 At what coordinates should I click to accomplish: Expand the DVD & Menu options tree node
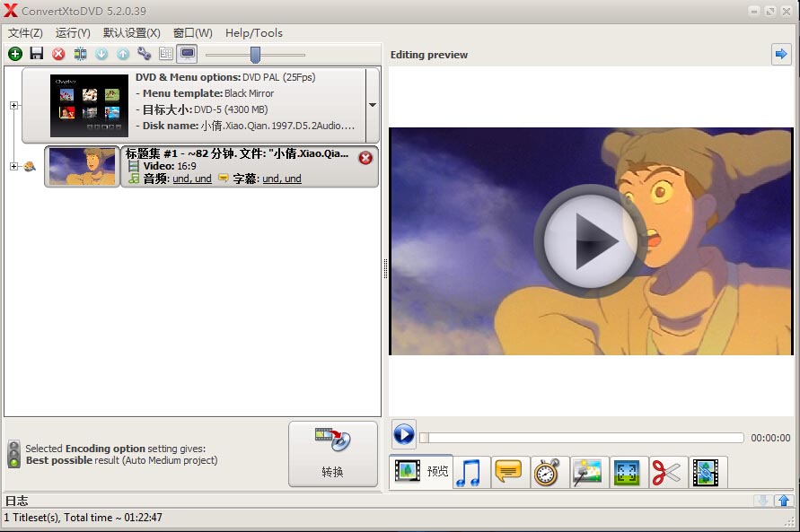click(13, 106)
